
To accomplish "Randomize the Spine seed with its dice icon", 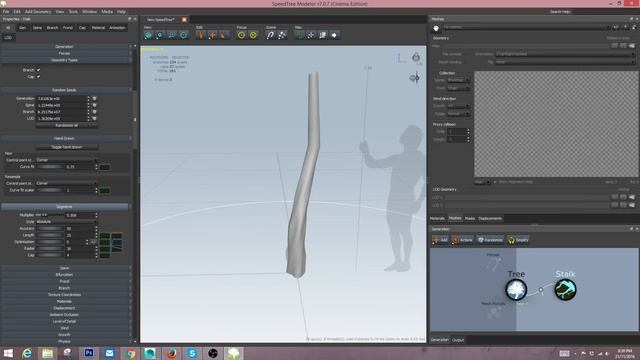I will [x=94, y=105].
